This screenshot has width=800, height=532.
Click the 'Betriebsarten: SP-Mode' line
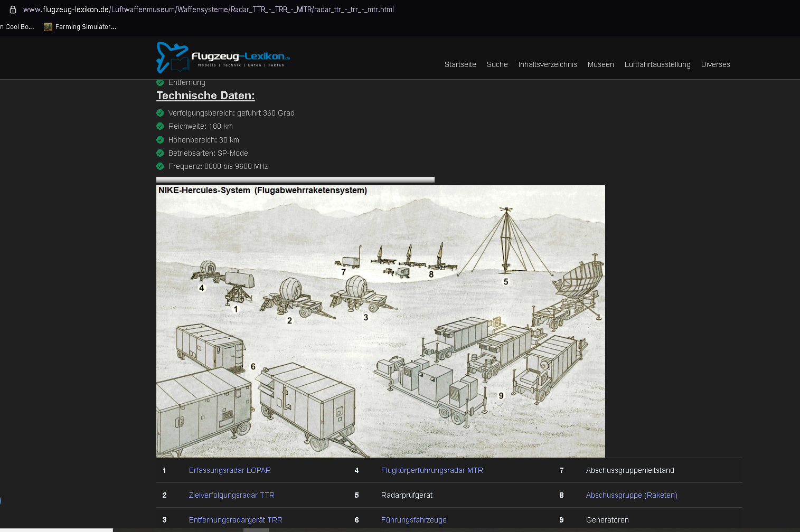208,153
